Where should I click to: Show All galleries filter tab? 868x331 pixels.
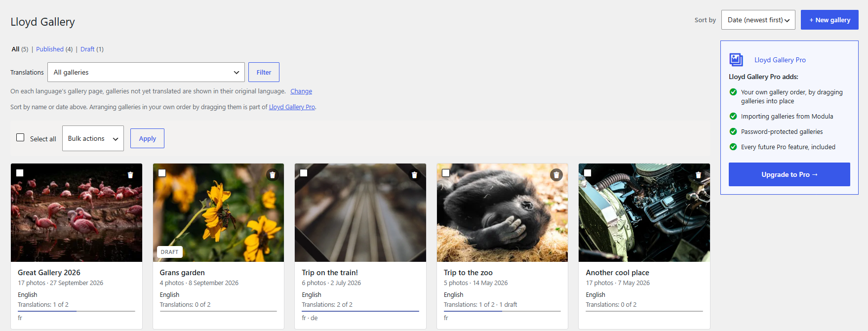[20, 49]
